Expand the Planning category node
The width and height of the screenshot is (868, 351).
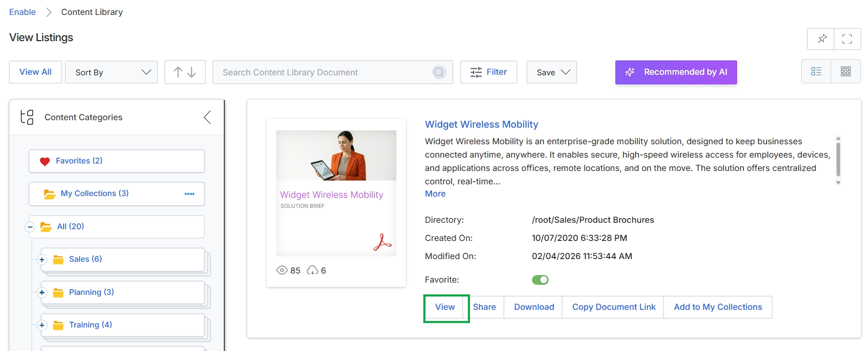coord(42,293)
